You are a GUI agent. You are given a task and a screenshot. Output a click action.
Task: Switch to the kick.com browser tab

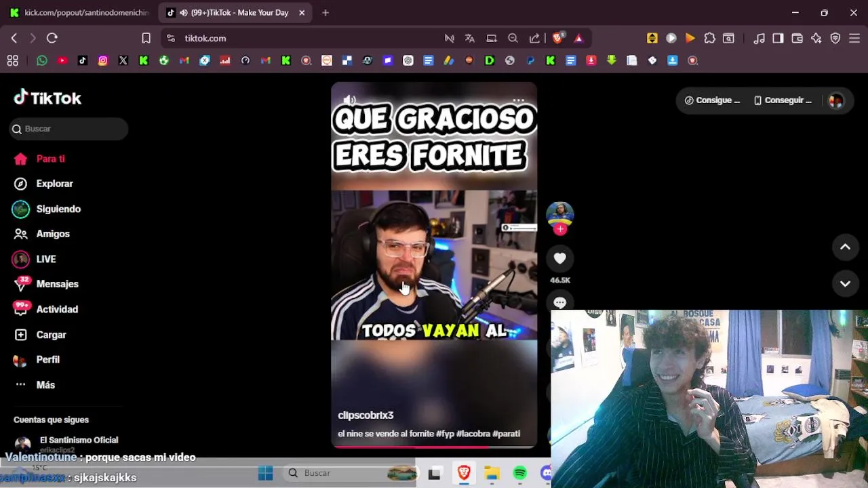point(79,13)
